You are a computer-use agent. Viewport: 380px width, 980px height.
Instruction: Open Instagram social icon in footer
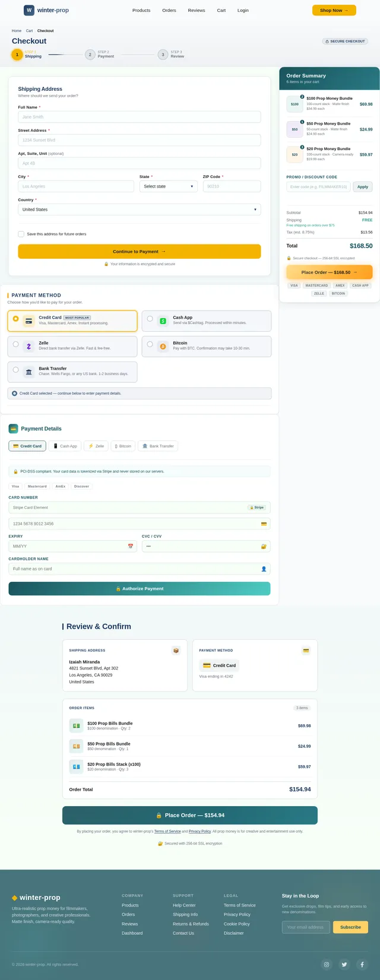pos(326,965)
